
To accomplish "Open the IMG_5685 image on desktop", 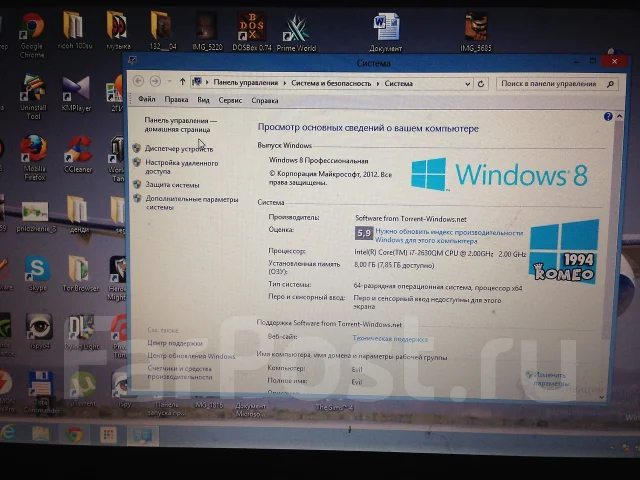I will pos(476,33).
